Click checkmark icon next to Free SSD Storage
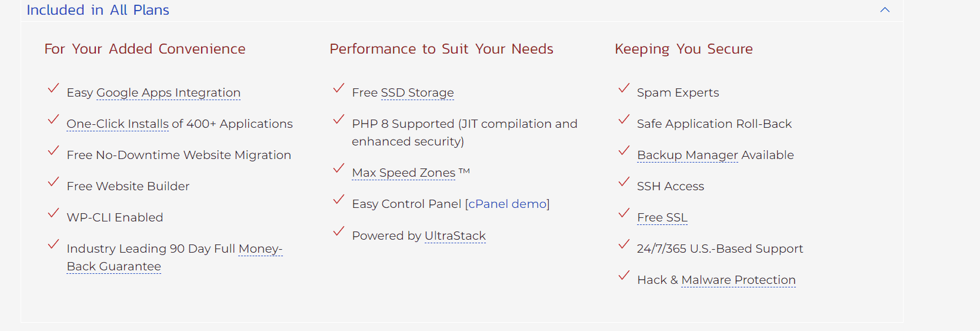Viewport: 980px width, 331px height. pyautogui.click(x=339, y=88)
